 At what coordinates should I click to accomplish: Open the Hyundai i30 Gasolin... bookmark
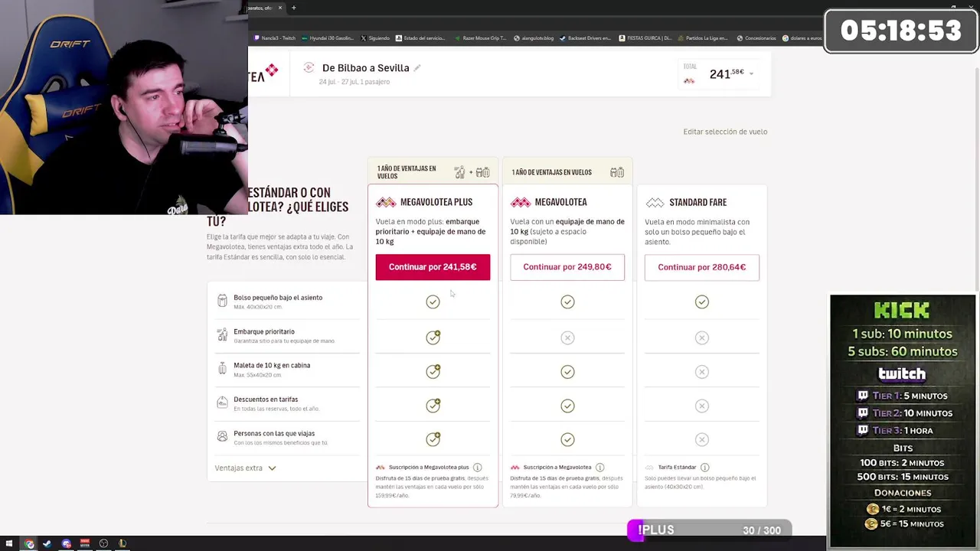pos(328,38)
